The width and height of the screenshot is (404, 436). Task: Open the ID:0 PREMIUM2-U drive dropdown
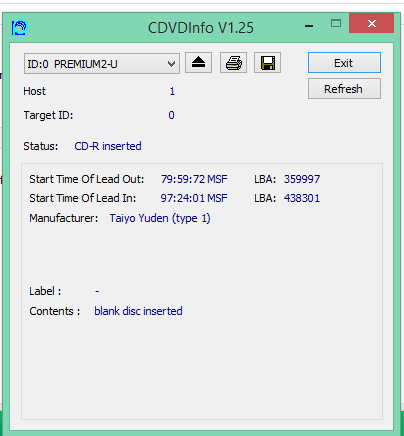[102, 63]
